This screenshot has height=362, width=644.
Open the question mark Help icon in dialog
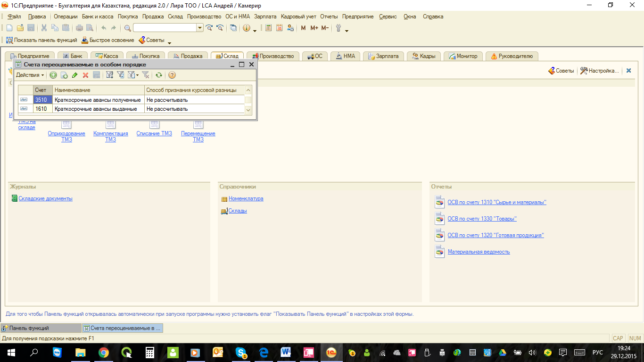tap(172, 75)
